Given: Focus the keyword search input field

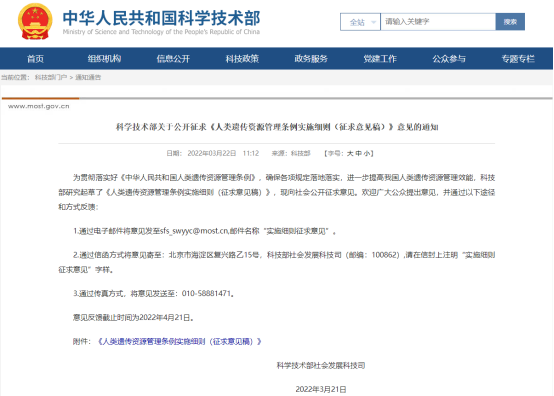Looking at the screenshot, I should point(438,22).
